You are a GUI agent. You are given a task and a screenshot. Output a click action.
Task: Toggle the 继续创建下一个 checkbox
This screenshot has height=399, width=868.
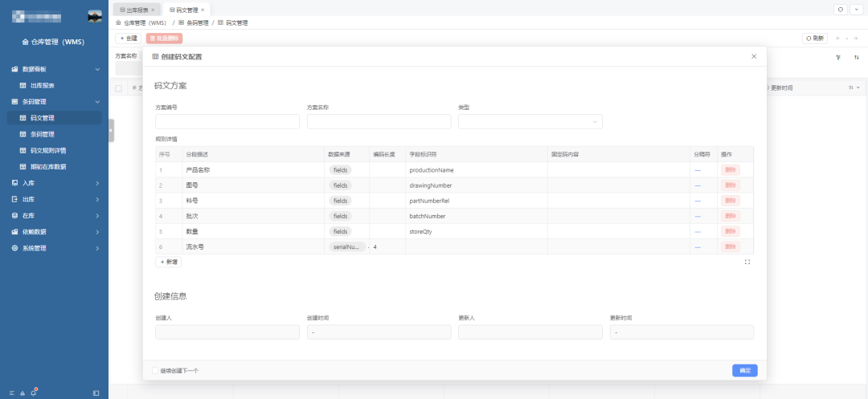[x=155, y=370]
